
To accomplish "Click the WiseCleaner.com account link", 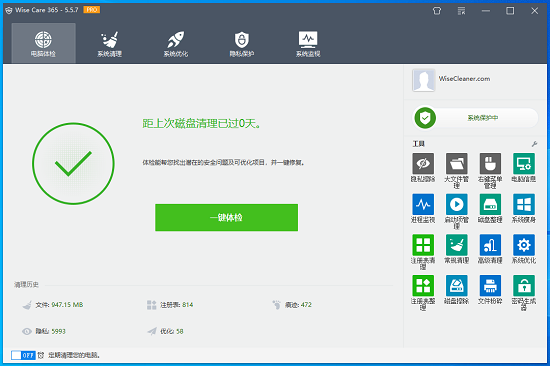I will (464, 79).
